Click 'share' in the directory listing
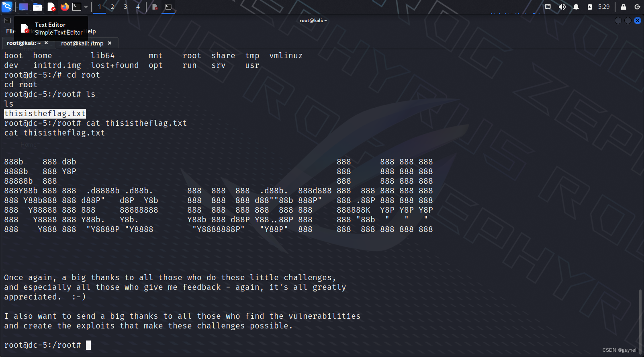The width and height of the screenshot is (644, 357). [x=223, y=56]
